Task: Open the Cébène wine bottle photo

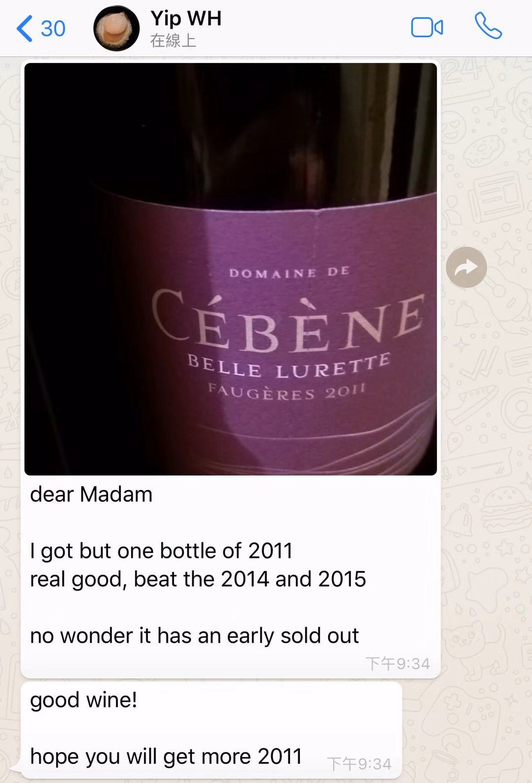Action: [x=231, y=269]
